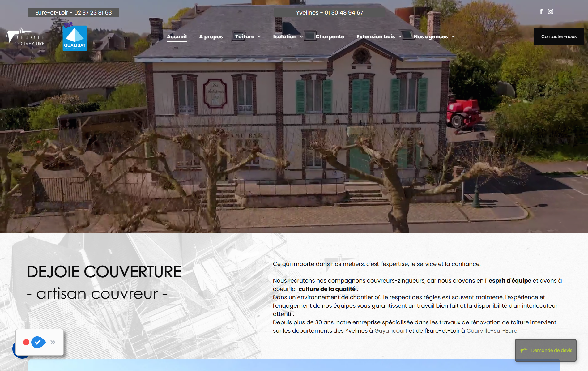Click the sentence starting "Ce qui importe"
588x371 pixels.
(377, 264)
